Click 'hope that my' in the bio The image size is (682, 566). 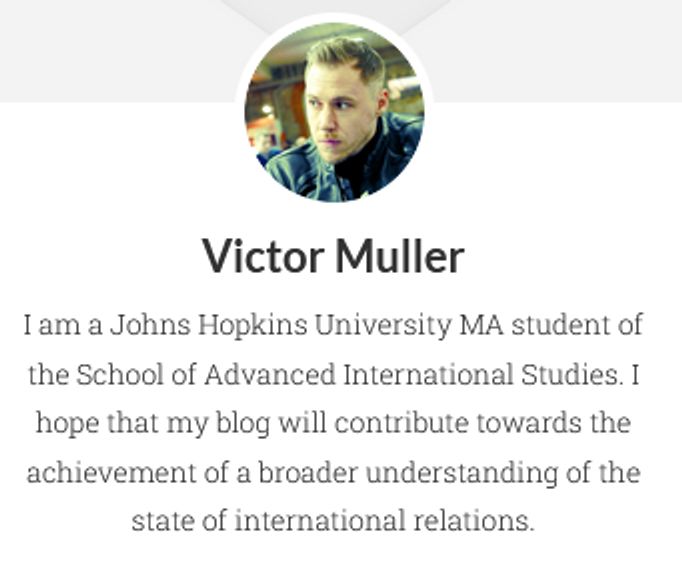tap(116, 422)
